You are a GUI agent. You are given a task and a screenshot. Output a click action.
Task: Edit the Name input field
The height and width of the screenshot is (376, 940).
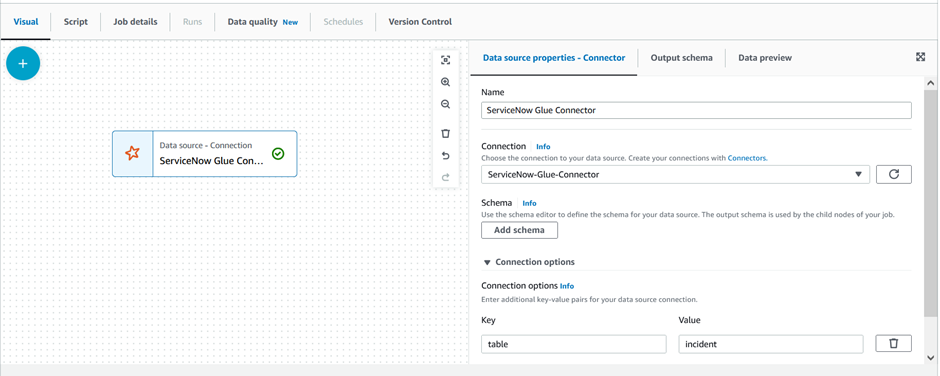click(696, 110)
